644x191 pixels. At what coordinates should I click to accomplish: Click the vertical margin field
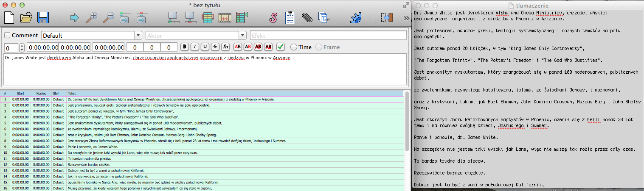point(169,47)
